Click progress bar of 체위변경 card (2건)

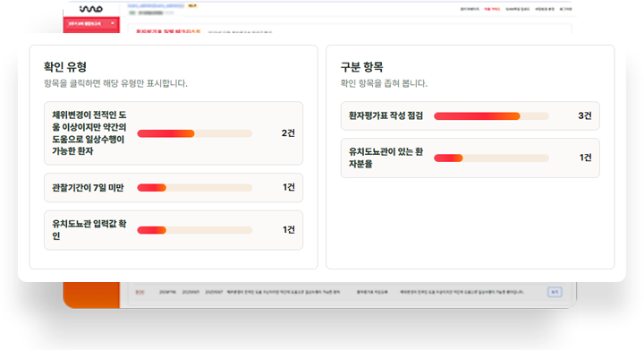tap(195, 133)
